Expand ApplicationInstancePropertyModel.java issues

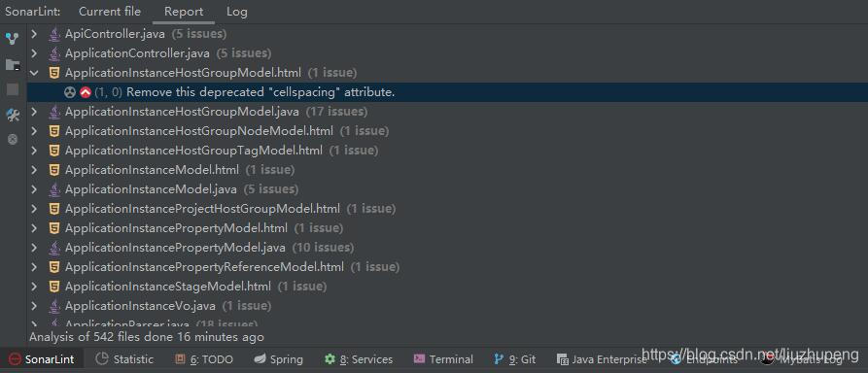(34, 248)
